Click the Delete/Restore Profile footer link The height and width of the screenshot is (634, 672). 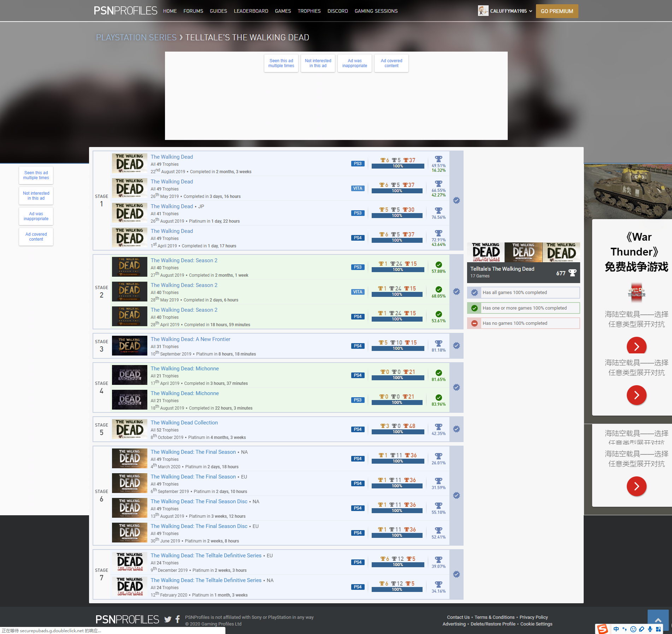(x=493, y=624)
